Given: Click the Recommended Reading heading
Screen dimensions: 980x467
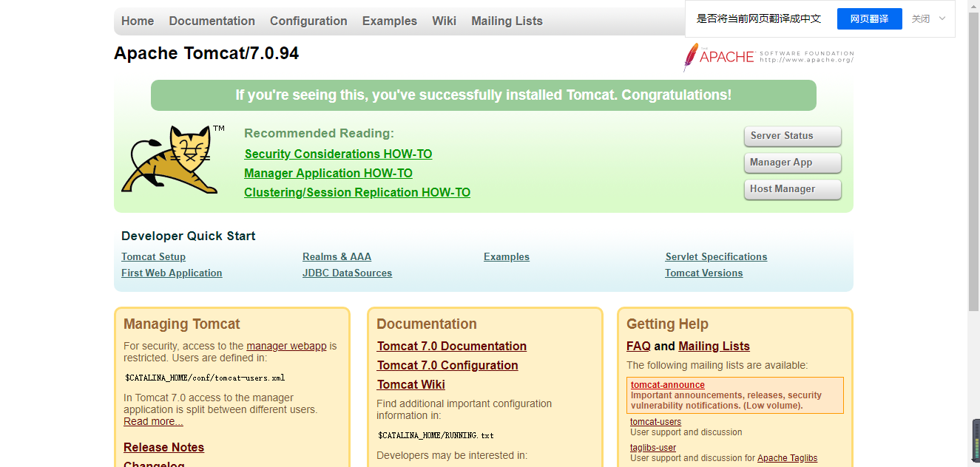Looking at the screenshot, I should [x=319, y=133].
